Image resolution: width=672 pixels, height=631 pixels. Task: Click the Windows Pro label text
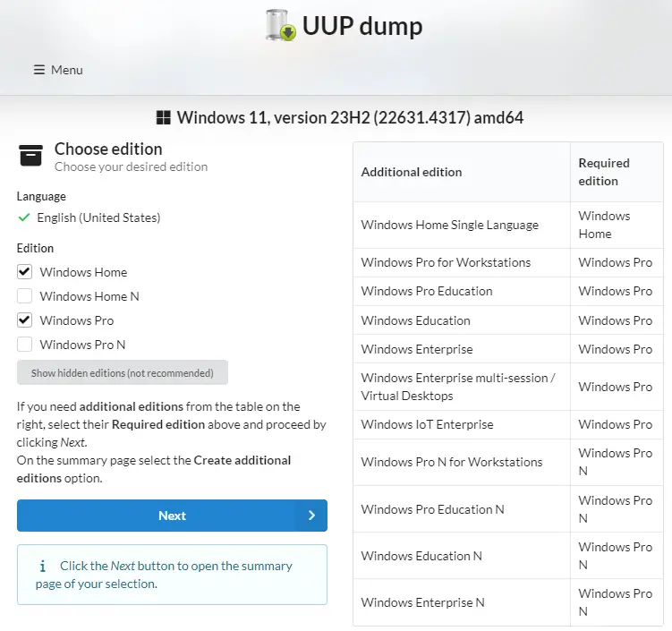pos(77,320)
